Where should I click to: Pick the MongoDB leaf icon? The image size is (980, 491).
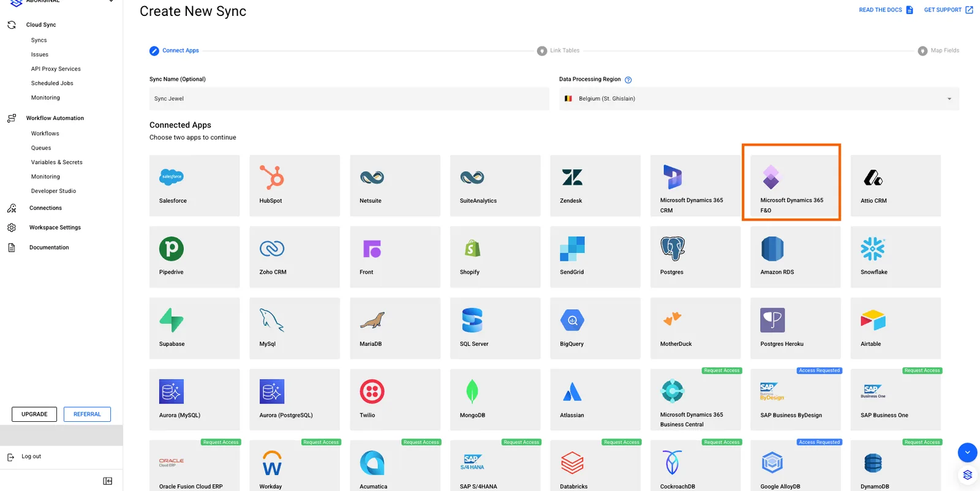pos(472,392)
